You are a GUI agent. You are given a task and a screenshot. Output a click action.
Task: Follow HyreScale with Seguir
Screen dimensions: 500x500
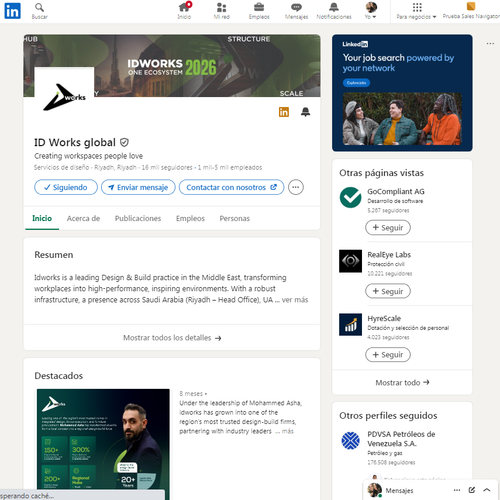coord(388,355)
